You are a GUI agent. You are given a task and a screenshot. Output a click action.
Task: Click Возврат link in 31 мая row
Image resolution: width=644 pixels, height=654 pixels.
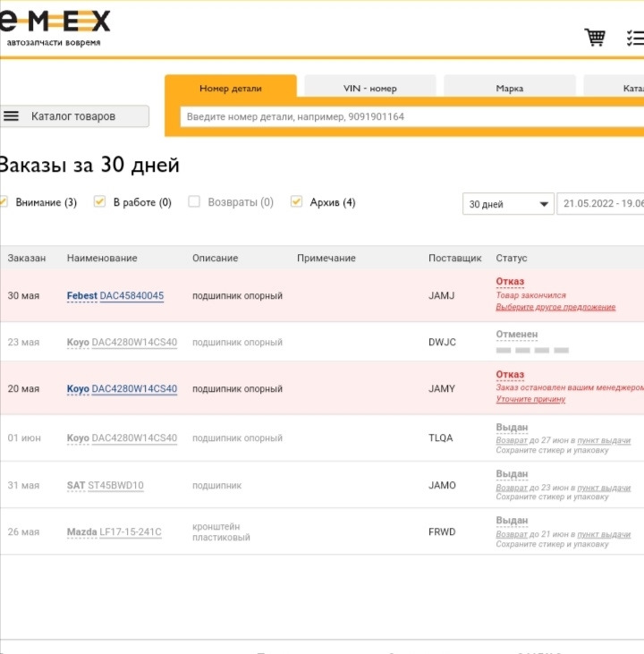click(512, 488)
